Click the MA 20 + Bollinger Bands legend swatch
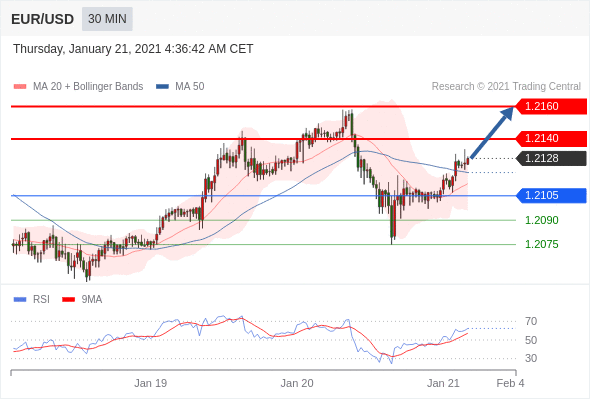 click(20, 87)
